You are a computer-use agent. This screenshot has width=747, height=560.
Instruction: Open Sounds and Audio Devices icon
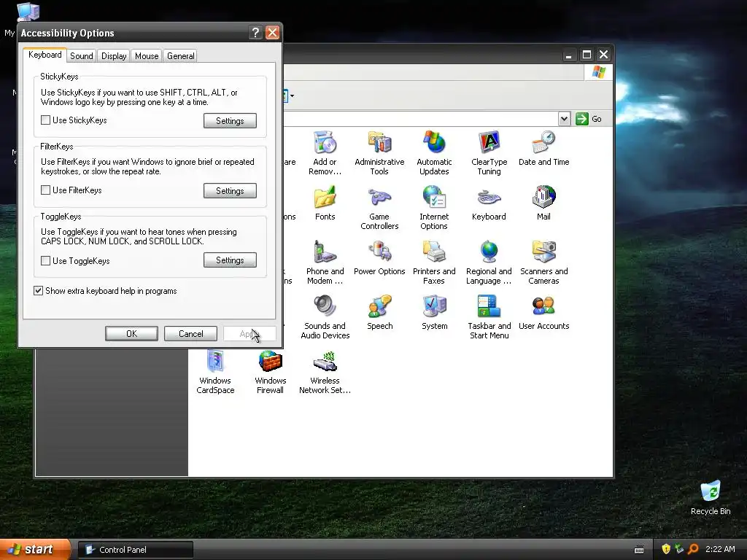pyautogui.click(x=325, y=317)
